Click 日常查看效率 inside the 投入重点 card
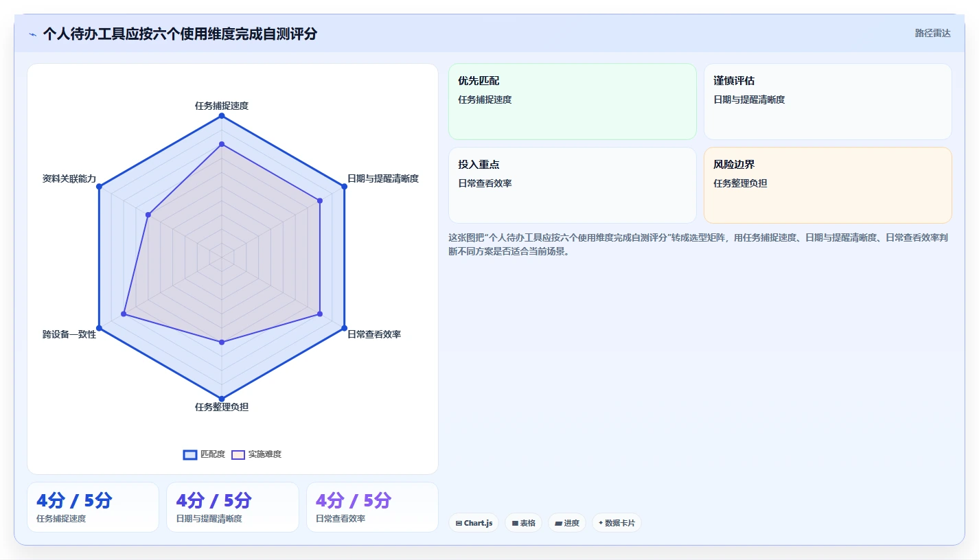 (x=485, y=183)
